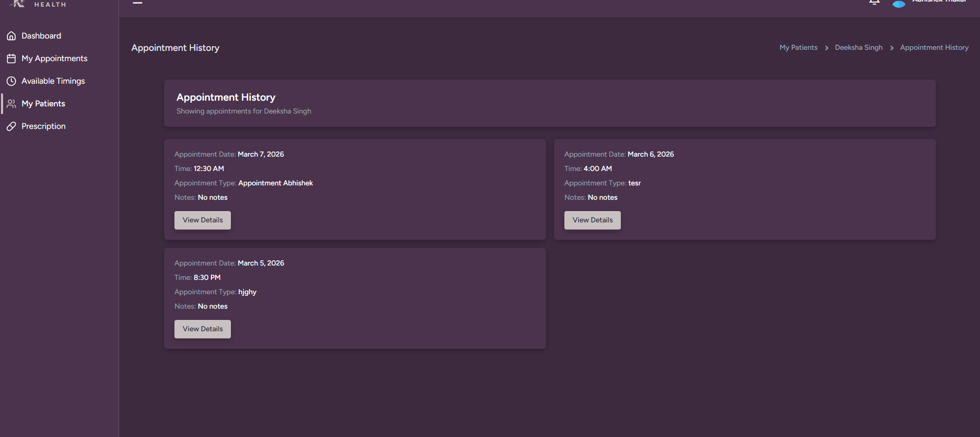
Task: Click the My Appointments calendar icon
Action: [x=11, y=59]
